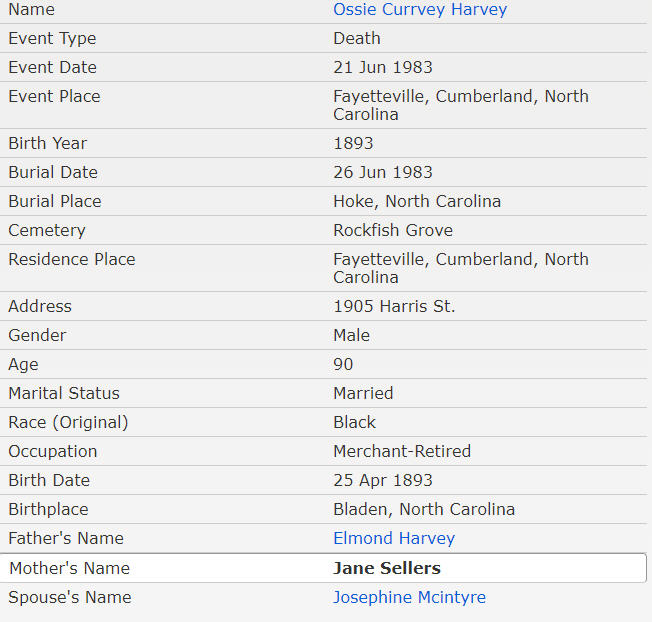Screen dimensions: 652x622
Task: Click the Mother's Name row label
Action: (x=69, y=568)
